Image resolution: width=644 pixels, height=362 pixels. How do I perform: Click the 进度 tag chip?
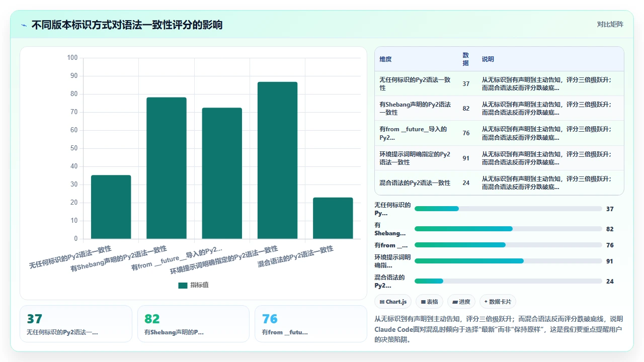point(461,302)
